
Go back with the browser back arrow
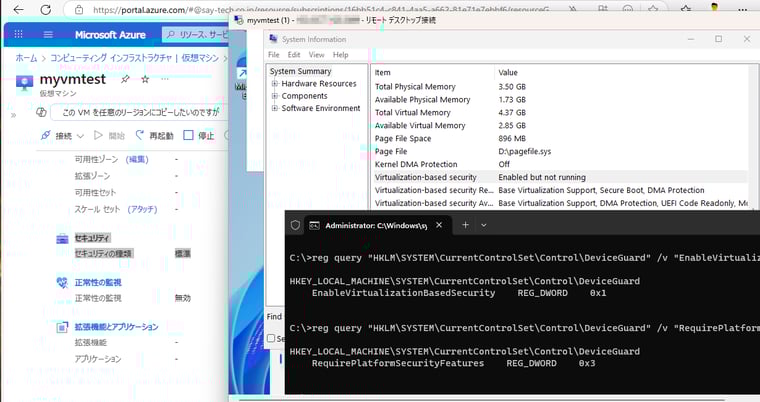click(18, 9)
